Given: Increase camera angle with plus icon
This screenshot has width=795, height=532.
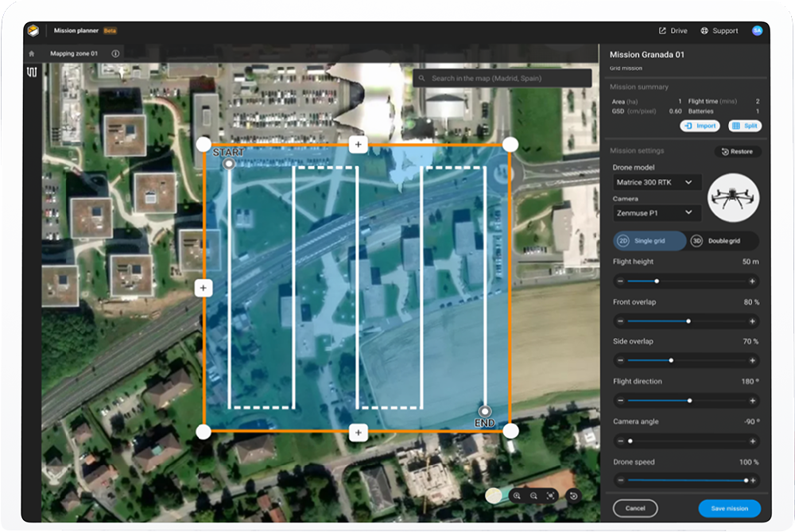Looking at the screenshot, I should (x=752, y=441).
